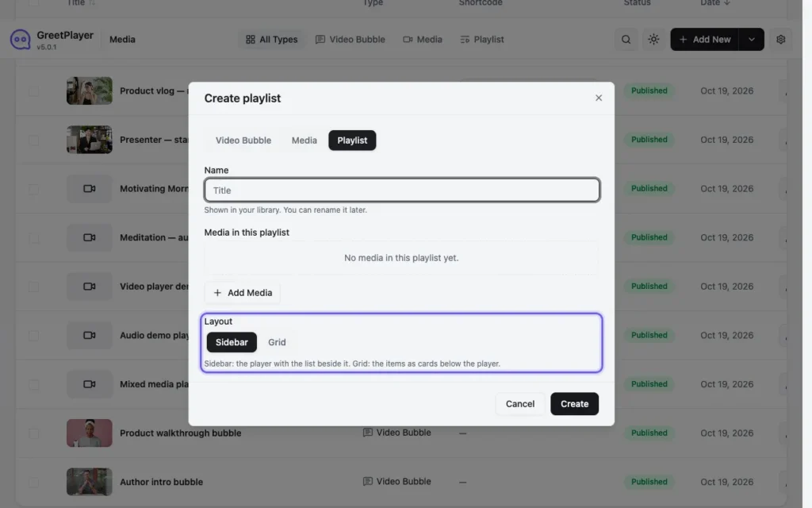This screenshot has height=508, width=812.
Task: Focus the Title name input field
Action: (402, 190)
